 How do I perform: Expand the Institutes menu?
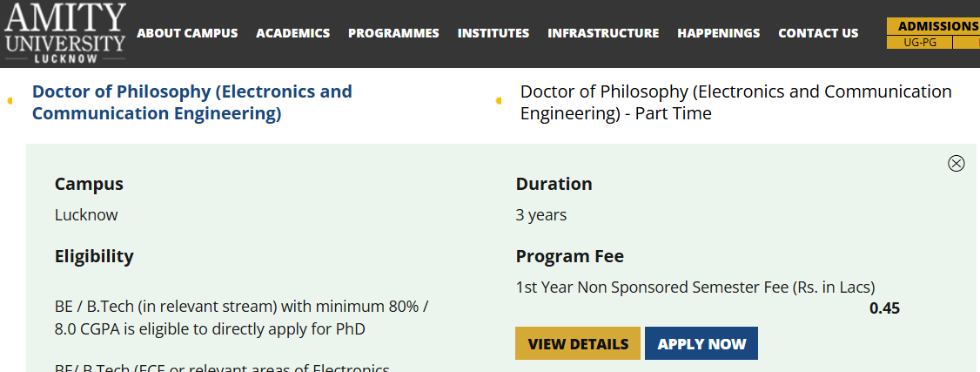[493, 33]
